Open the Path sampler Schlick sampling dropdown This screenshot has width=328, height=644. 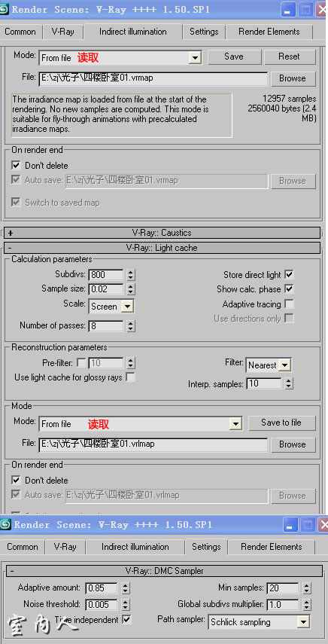pyautogui.click(x=258, y=622)
